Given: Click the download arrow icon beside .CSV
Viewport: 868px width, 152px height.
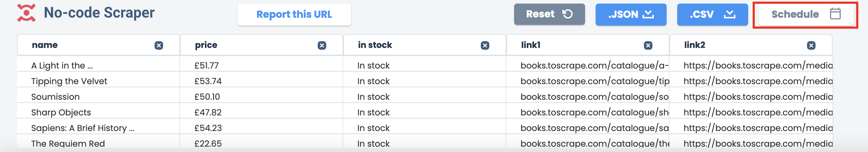Looking at the screenshot, I should click(730, 14).
